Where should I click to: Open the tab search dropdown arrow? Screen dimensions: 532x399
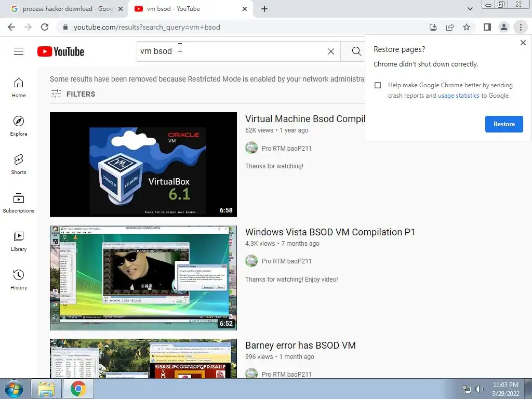coord(470,9)
